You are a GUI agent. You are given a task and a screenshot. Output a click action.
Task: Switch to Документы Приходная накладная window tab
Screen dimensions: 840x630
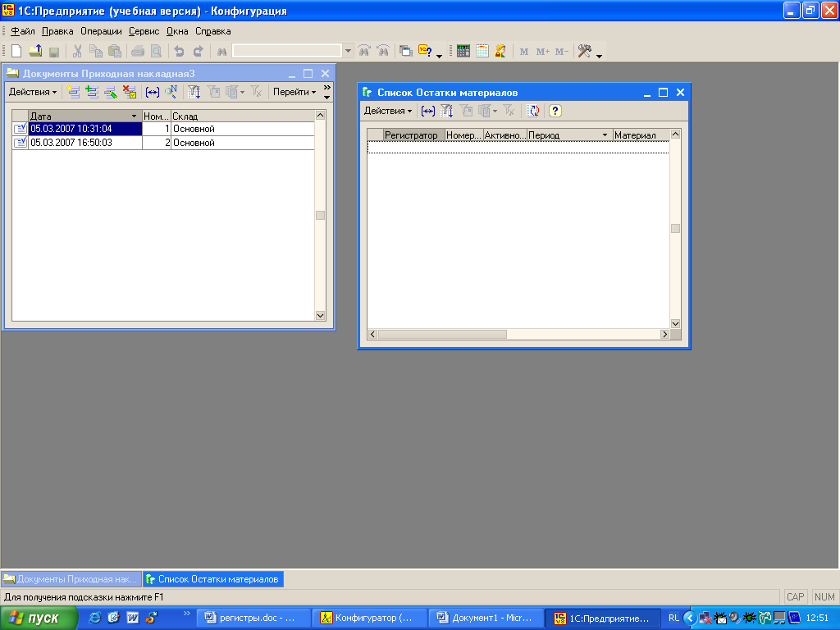pyautogui.click(x=71, y=579)
